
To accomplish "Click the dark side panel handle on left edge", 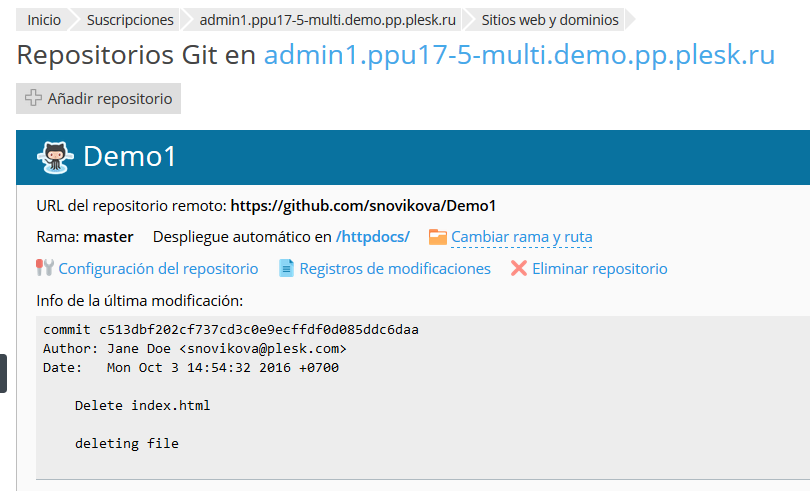I will 3,373.
